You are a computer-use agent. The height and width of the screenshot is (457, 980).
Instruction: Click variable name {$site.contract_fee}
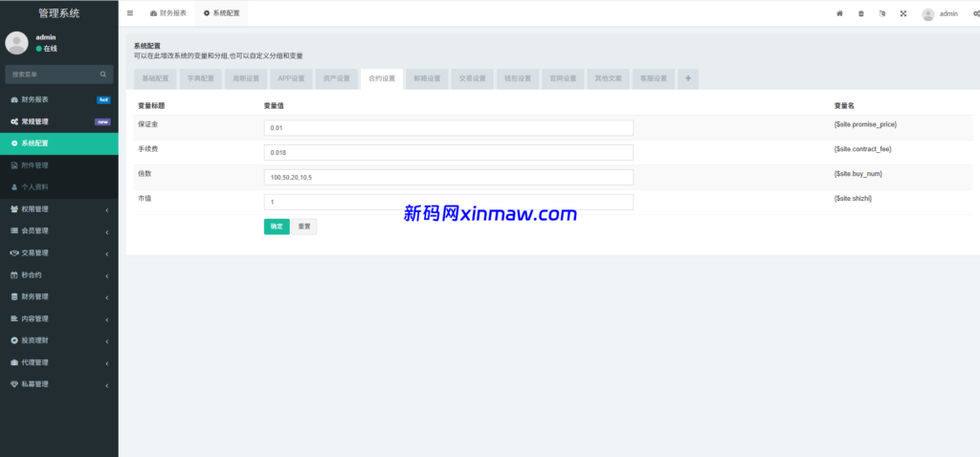[863, 149]
